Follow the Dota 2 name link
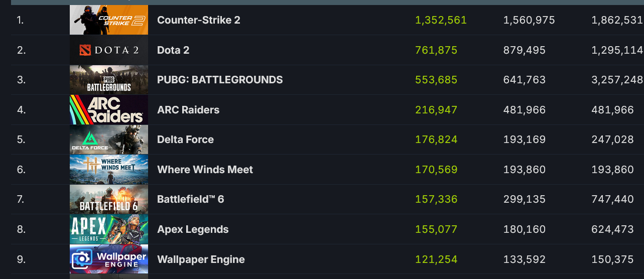The image size is (644, 279). coord(173,50)
